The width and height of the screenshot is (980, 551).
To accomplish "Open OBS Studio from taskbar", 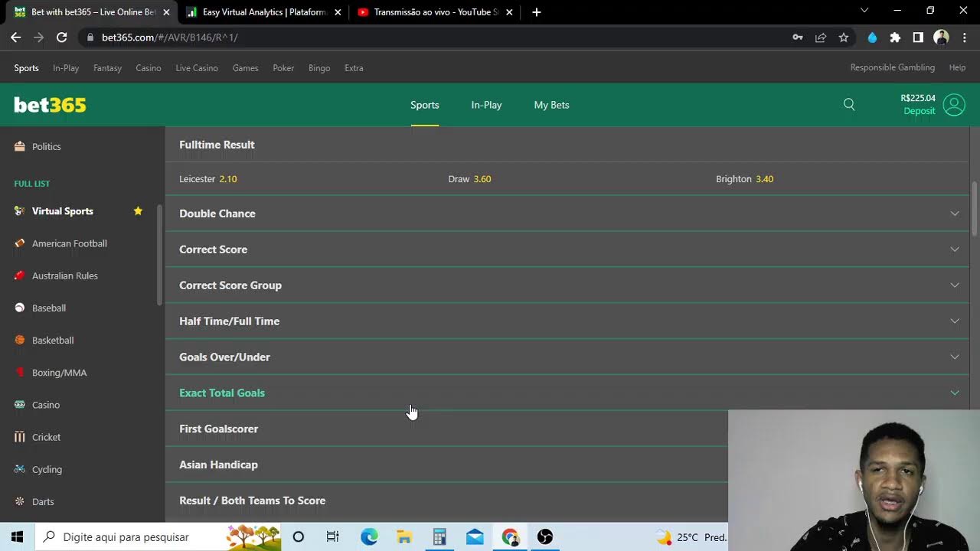I will pos(545,536).
